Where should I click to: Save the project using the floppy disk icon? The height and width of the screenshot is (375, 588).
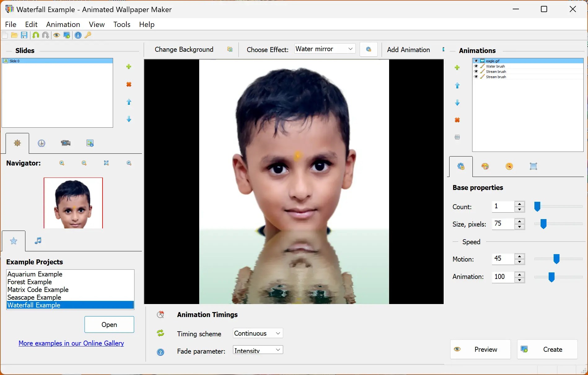click(x=24, y=35)
